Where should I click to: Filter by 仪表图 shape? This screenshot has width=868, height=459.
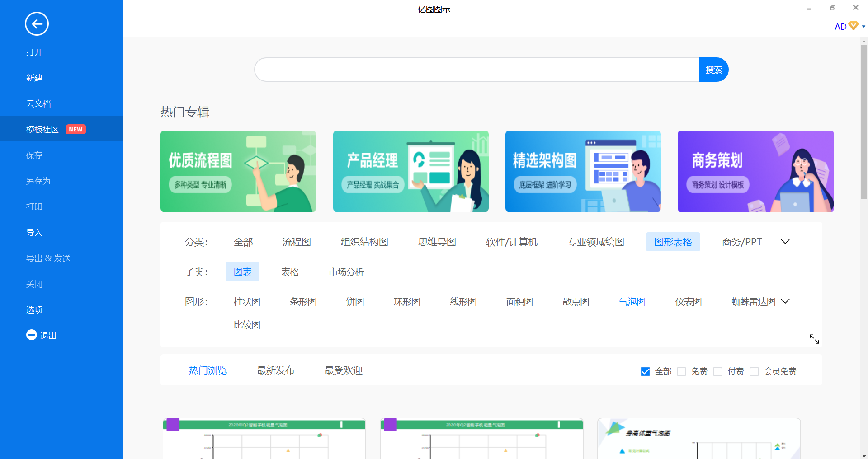(x=688, y=301)
